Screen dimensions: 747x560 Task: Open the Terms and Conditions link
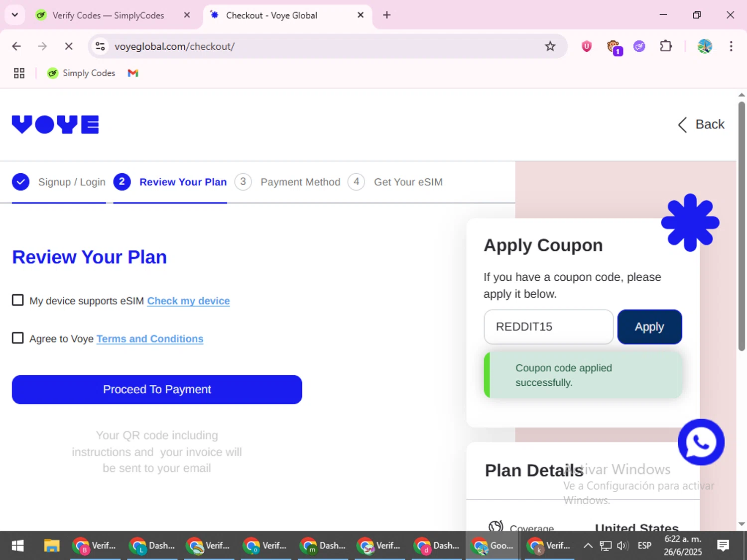pos(150,338)
